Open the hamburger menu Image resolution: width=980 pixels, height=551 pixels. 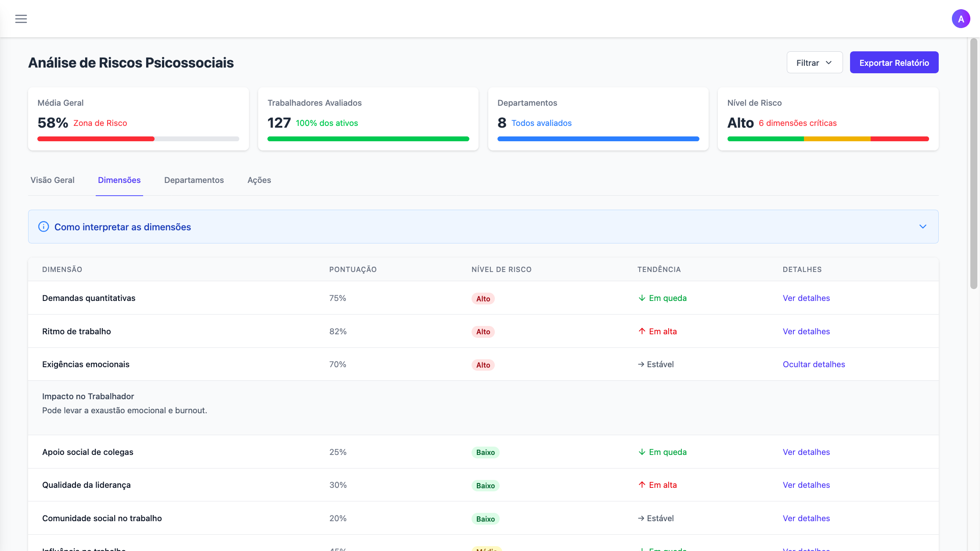click(21, 19)
